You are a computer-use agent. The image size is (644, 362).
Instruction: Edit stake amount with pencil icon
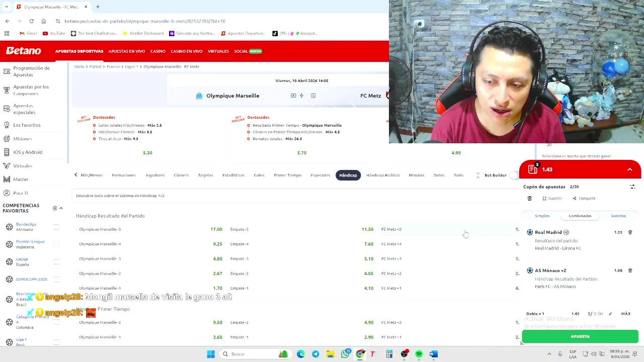610,314
